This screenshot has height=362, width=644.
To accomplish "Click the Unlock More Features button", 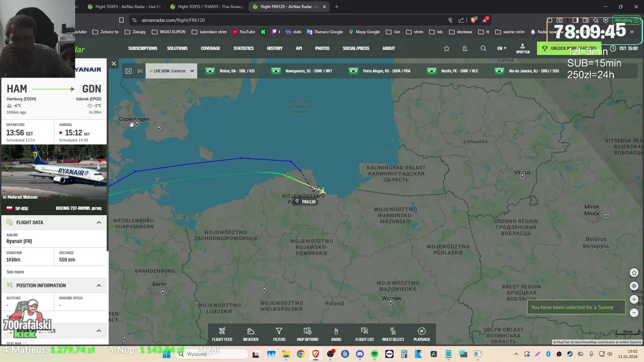I will coord(569,48).
